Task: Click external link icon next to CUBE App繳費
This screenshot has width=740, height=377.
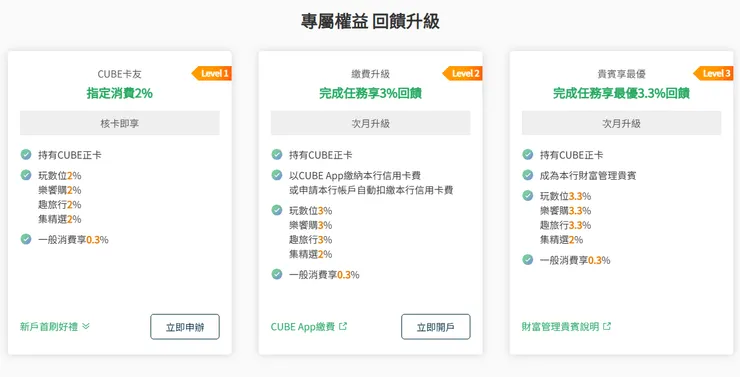Action: coord(343,326)
